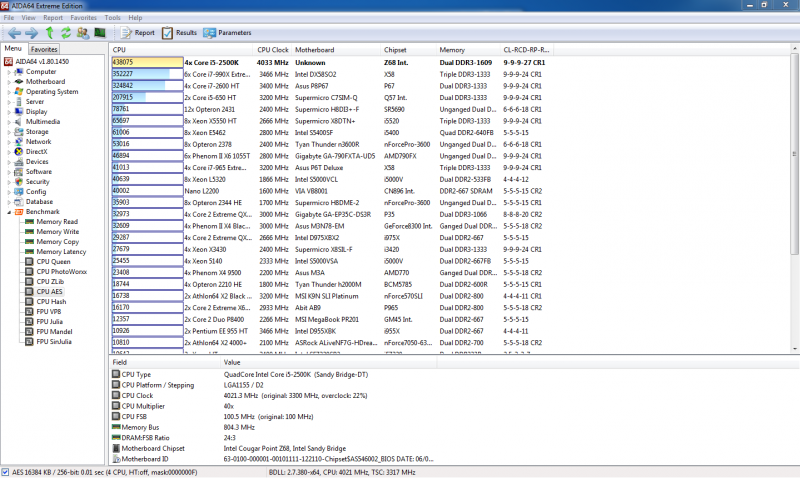This screenshot has width=800, height=478.
Task: Open the user management toolbar icon
Action: pos(83,33)
